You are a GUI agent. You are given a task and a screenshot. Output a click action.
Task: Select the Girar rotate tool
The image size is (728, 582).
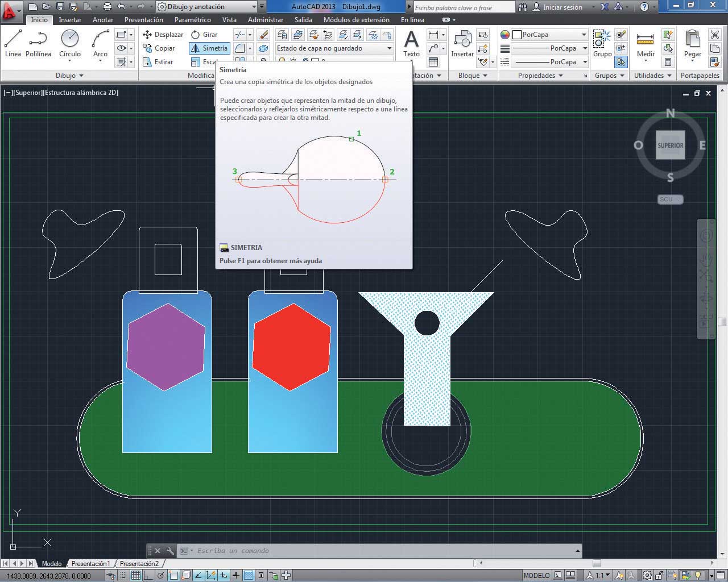[x=205, y=35]
